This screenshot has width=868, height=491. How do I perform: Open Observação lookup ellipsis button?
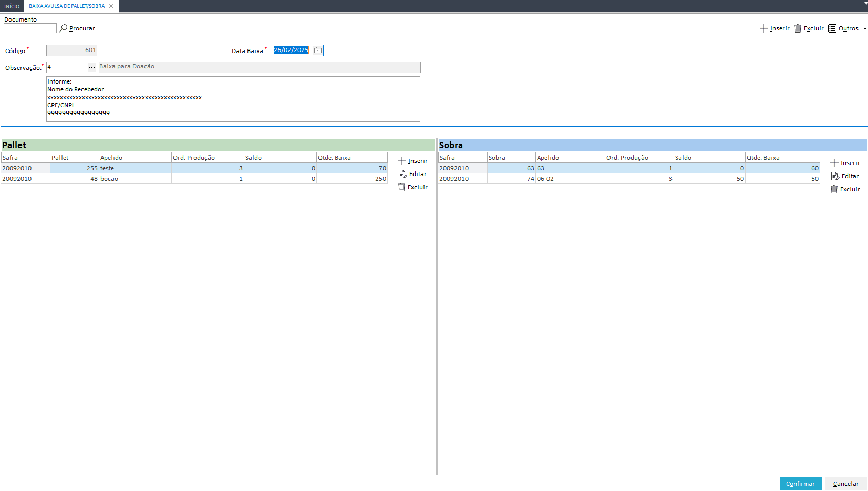92,67
